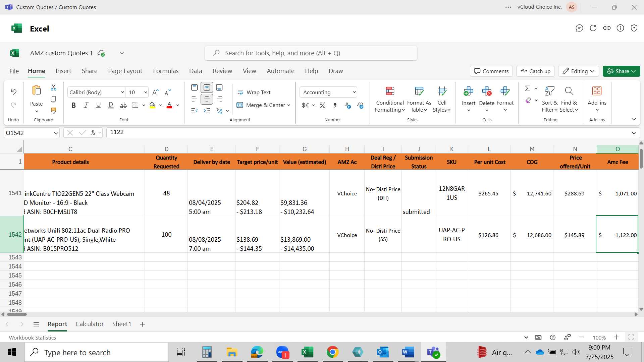
Task: Click the AutoSum sigma icon
Action: coord(528,88)
